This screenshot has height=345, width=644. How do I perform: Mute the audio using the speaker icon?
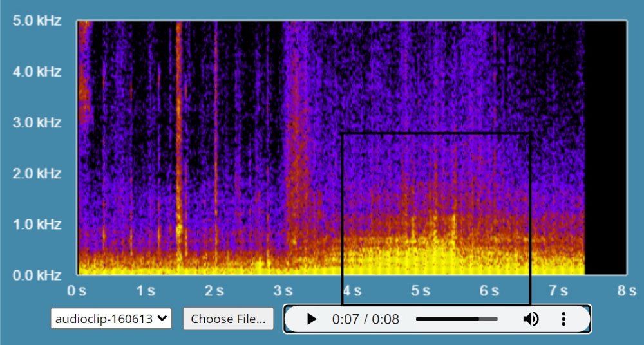point(531,319)
